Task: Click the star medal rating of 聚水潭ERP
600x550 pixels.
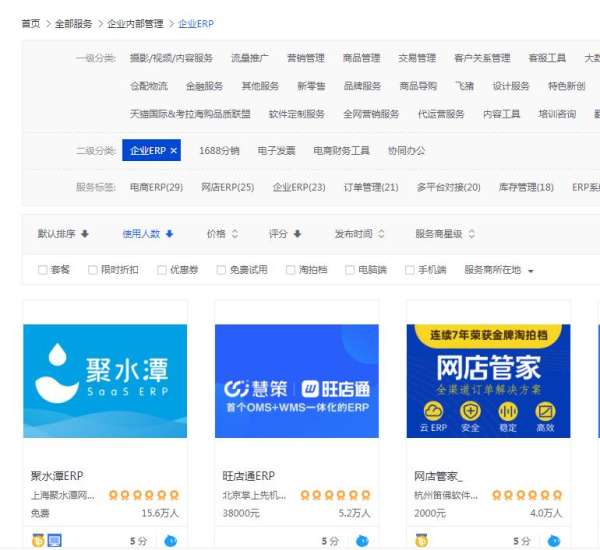Action: click(144, 495)
